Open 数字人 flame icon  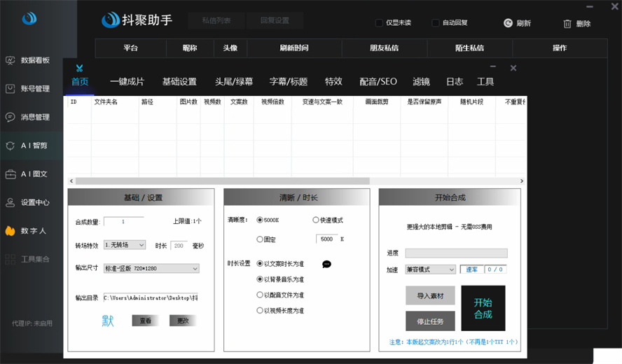11,231
